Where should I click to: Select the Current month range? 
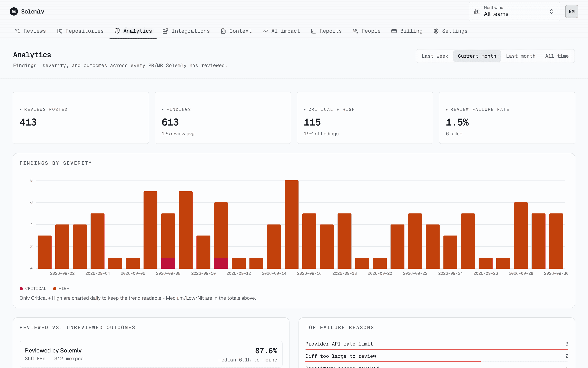477,56
